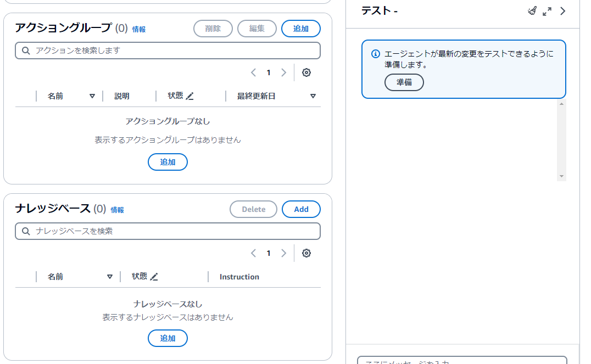Expand the test window with the resize arrows icon
Screen dimensions: 591x364
pos(547,10)
